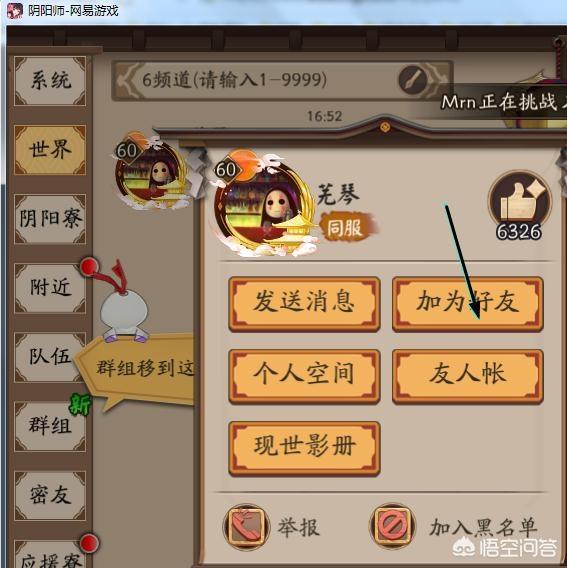Screen dimensions: 567x568
Task: Click the brush edit channel icon
Action: [x=414, y=80]
